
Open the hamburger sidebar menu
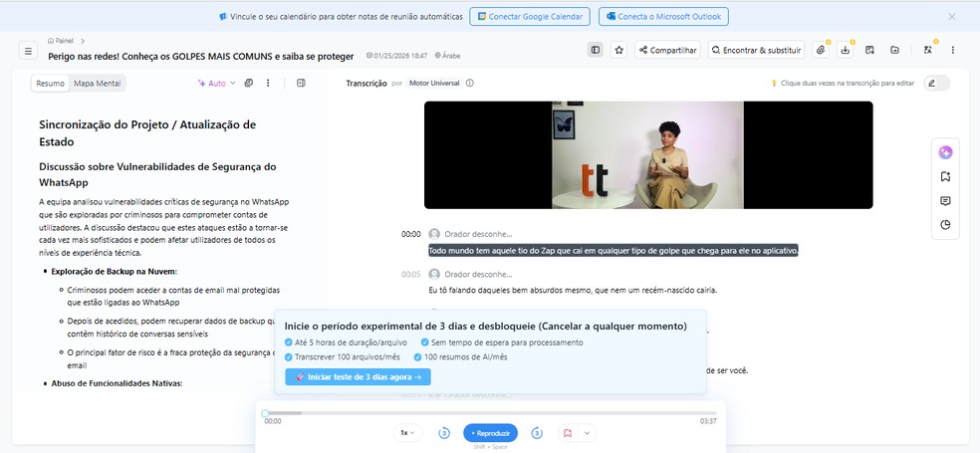coord(28,51)
